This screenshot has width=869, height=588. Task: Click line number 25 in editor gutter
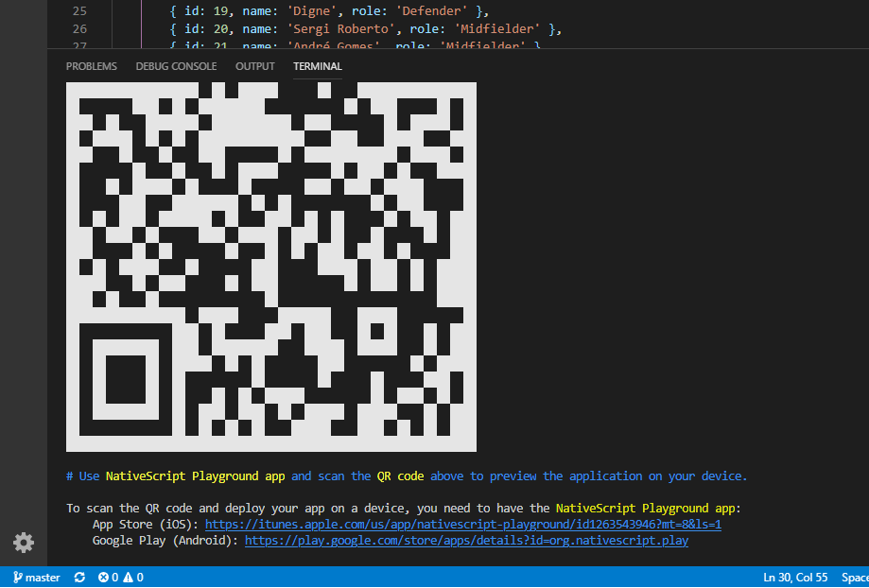pyautogui.click(x=79, y=10)
